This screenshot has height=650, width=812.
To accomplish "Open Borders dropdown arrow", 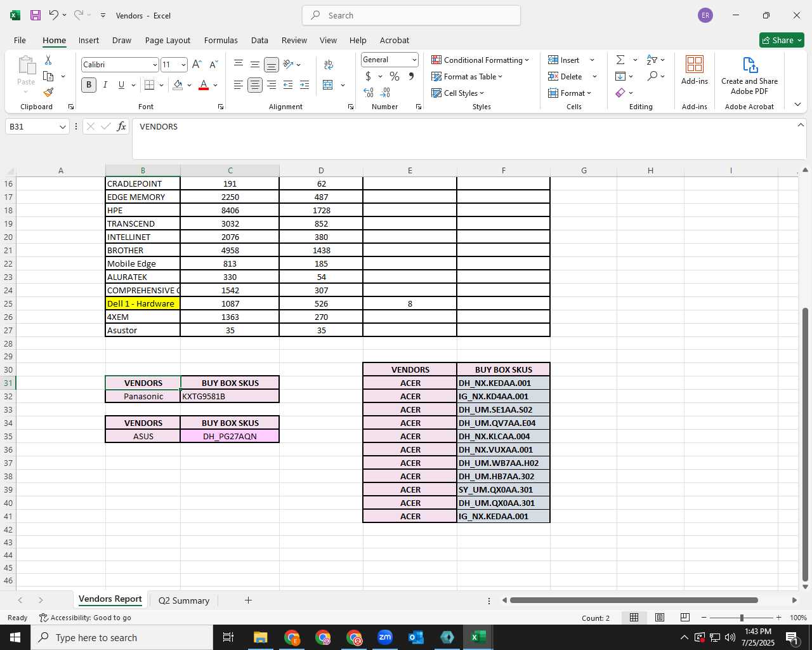I will 162,84.
